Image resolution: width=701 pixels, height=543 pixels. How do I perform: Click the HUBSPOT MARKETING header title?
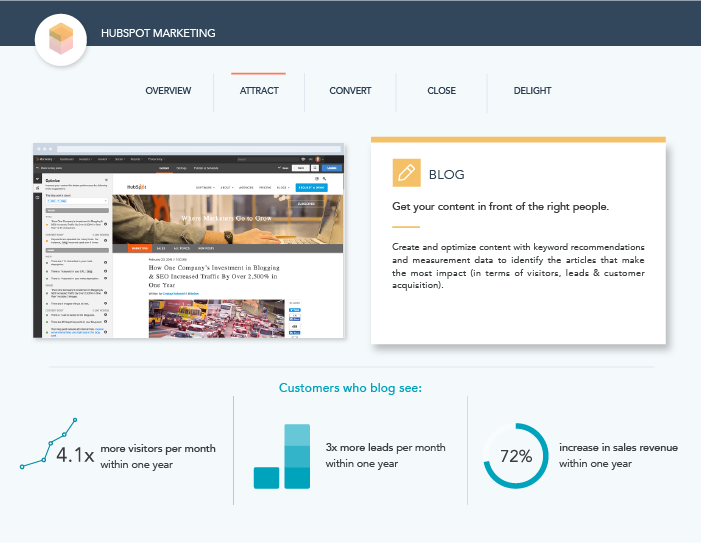(x=158, y=33)
